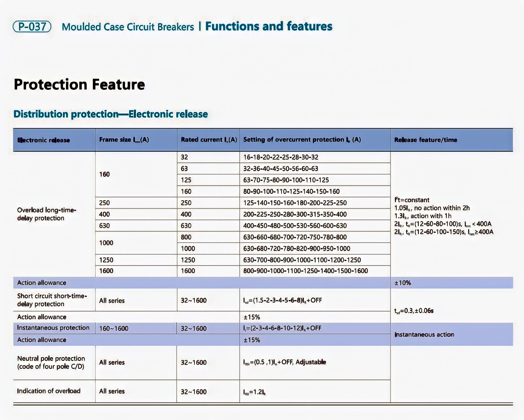Click the Protection Feature heading
This screenshot has width=524, height=420.
pyautogui.click(x=79, y=84)
